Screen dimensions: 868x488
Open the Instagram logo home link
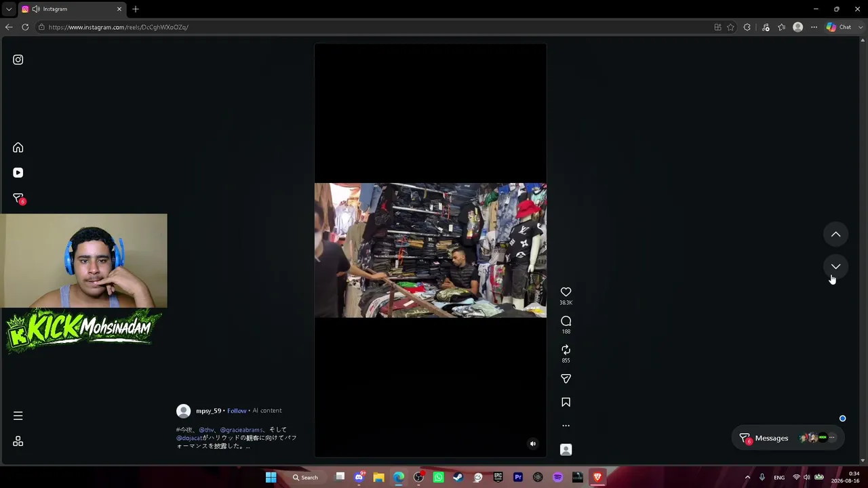click(x=18, y=60)
